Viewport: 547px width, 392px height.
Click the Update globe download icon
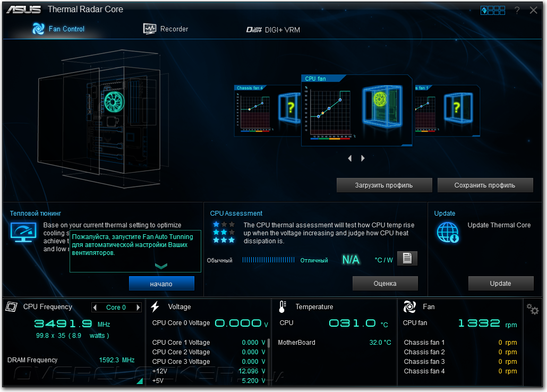tap(448, 232)
